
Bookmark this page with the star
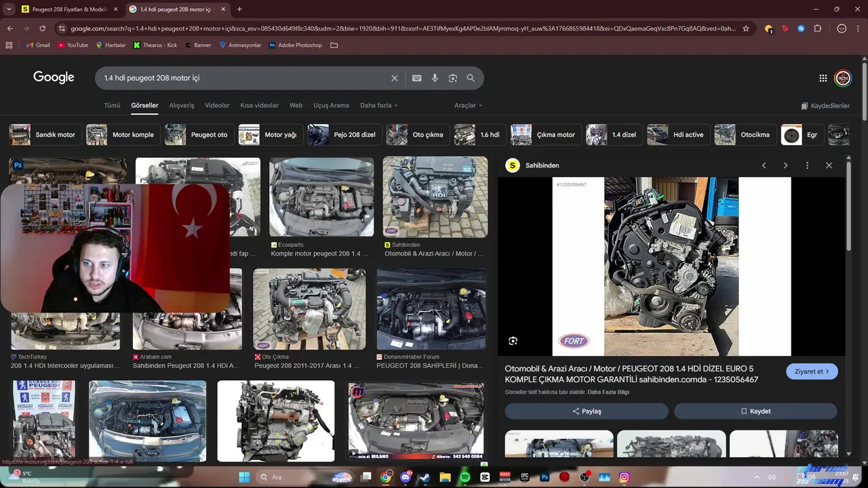tap(746, 28)
